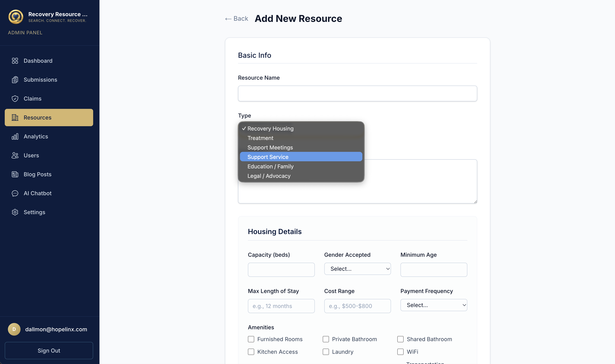Pick the Treatment type option
Viewport: 615px width, 364px height.
(x=260, y=138)
